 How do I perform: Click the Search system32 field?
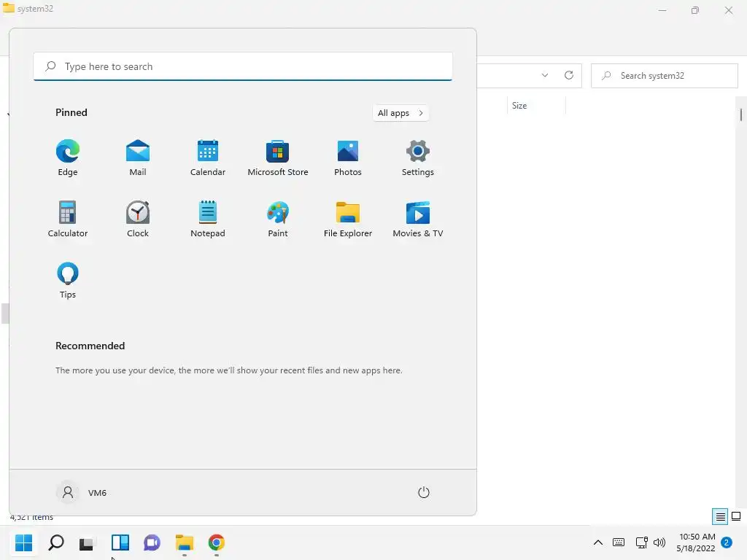tap(665, 76)
